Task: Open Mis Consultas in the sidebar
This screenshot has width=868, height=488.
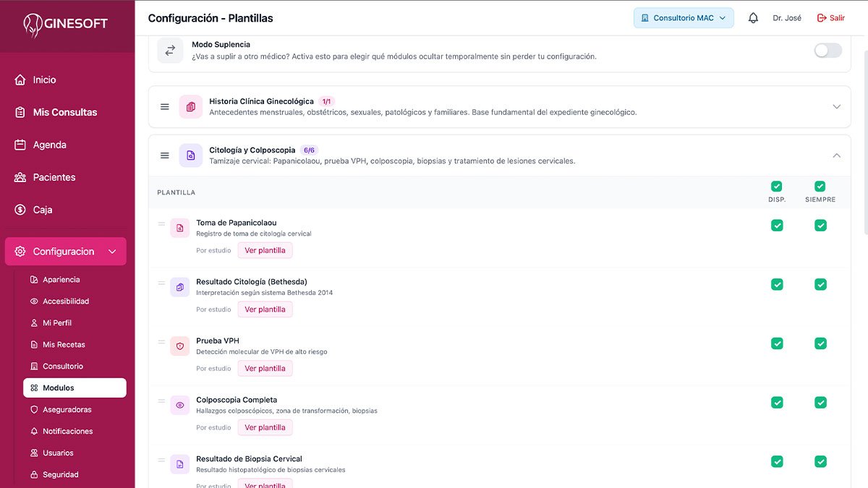Action: coord(65,112)
